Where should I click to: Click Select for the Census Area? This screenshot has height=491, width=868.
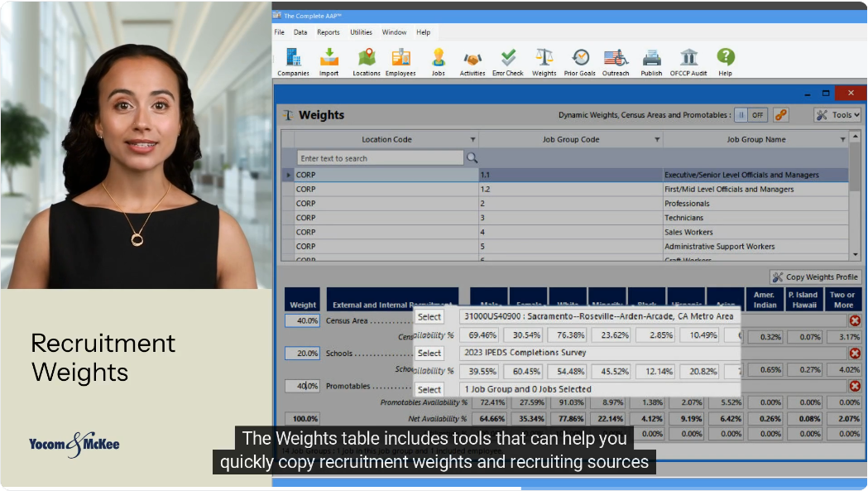pos(429,317)
